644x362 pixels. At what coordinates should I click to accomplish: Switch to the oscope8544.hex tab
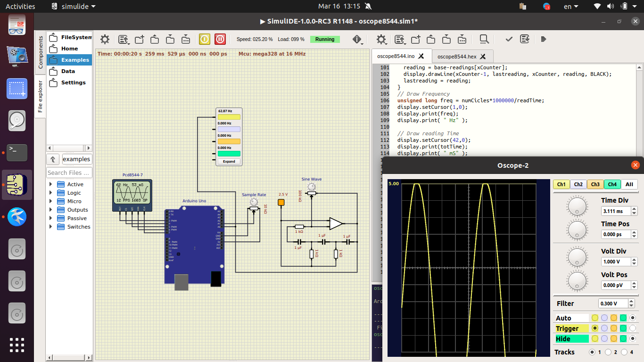[457, 57]
